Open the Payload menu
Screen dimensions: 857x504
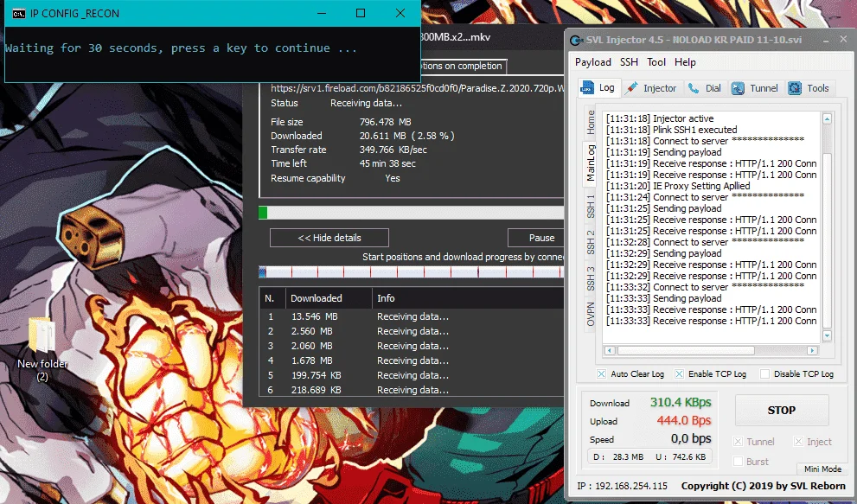[x=593, y=62]
